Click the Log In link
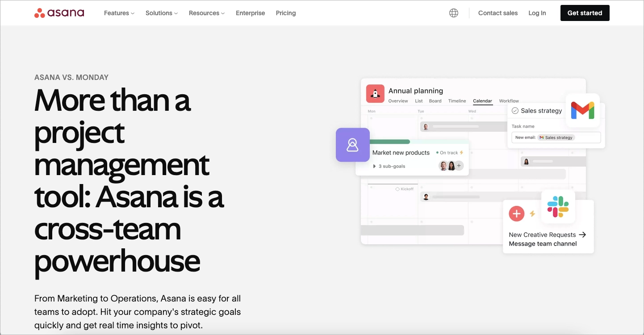This screenshot has height=335, width=644. pos(537,13)
